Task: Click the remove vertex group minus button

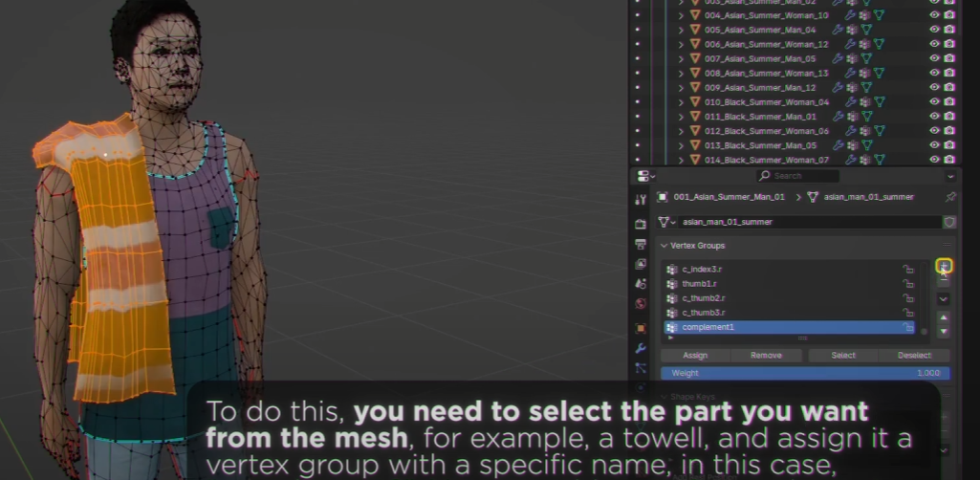Action: (944, 281)
